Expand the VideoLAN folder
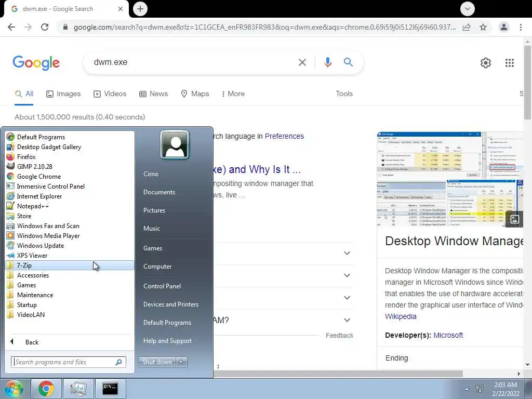The width and height of the screenshot is (532, 399). coord(70,314)
